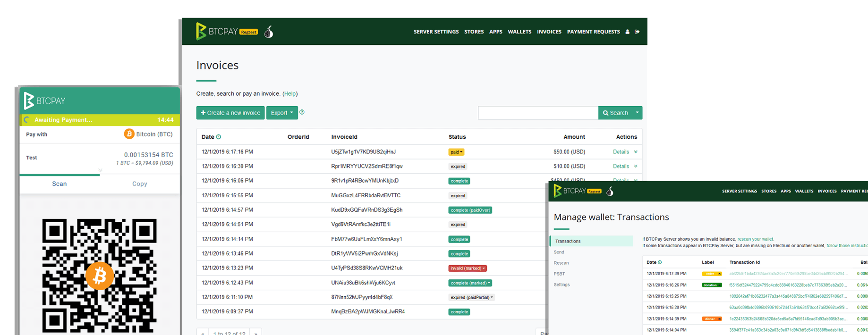Click the 'complete (paidOver)' status badge
The height and width of the screenshot is (335, 868).
tap(470, 210)
